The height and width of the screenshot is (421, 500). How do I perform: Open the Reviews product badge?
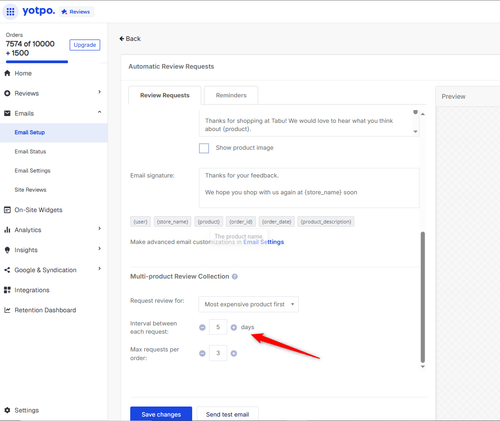[76, 12]
